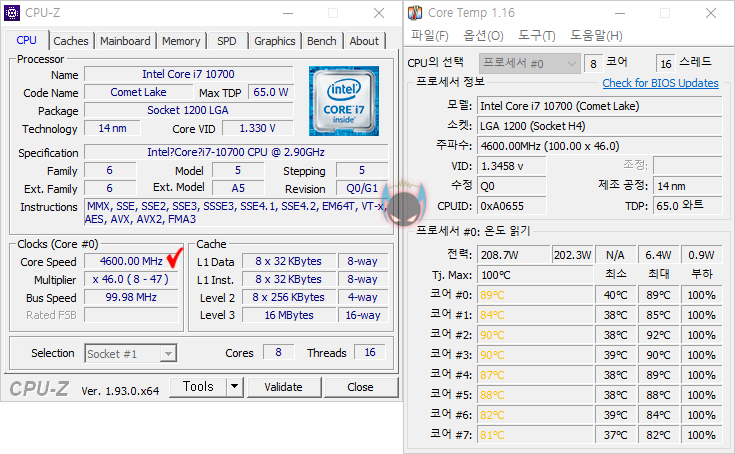Select the CPU tab in CPU-Z
The width and height of the screenshot is (735, 454).
tap(27, 40)
